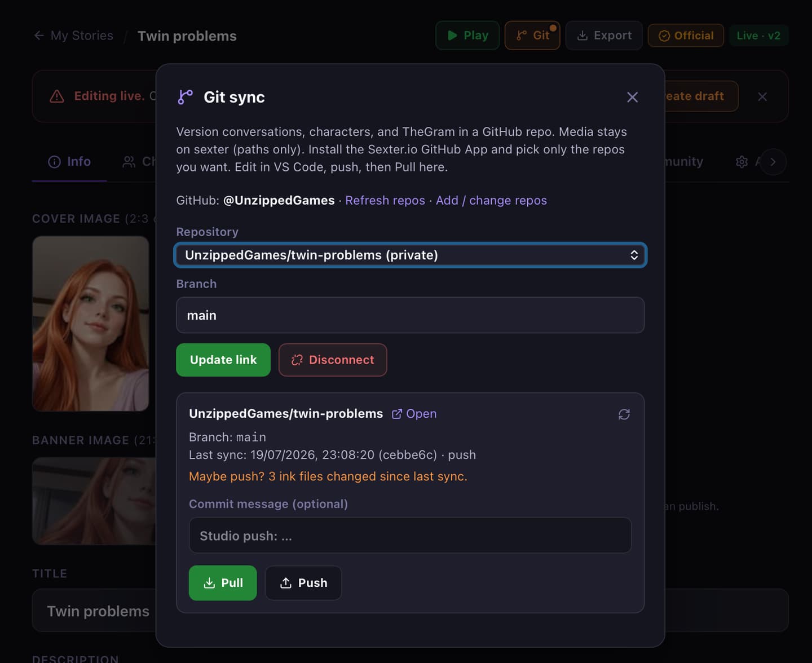Click the @UnzippedGames account name
Image resolution: width=812 pixels, height=663 pixels.
click(279, 200)
